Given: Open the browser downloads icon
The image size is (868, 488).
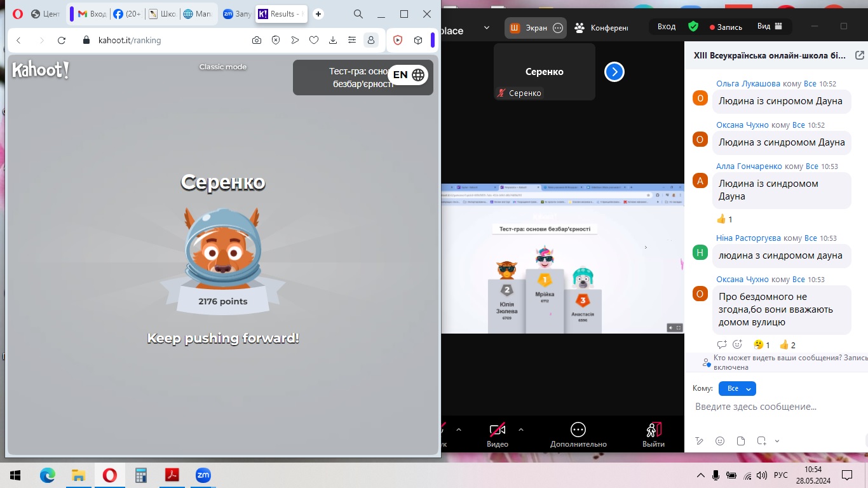Looking at the screenshot, I should (333, 40).
